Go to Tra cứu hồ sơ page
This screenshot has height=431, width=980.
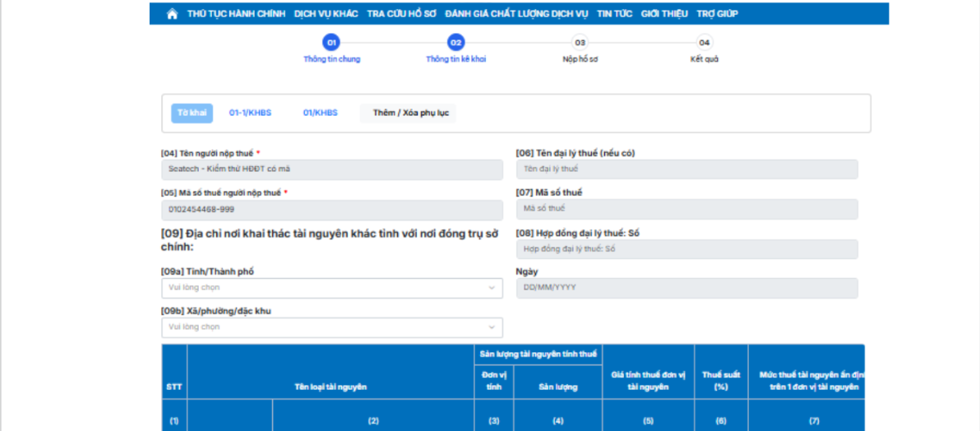point(401,14)
